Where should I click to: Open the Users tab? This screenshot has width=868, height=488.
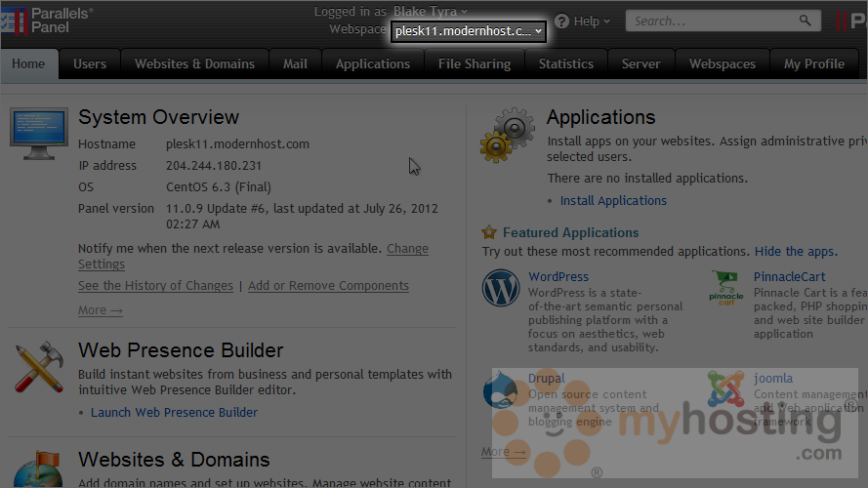[x=90, y=63]
